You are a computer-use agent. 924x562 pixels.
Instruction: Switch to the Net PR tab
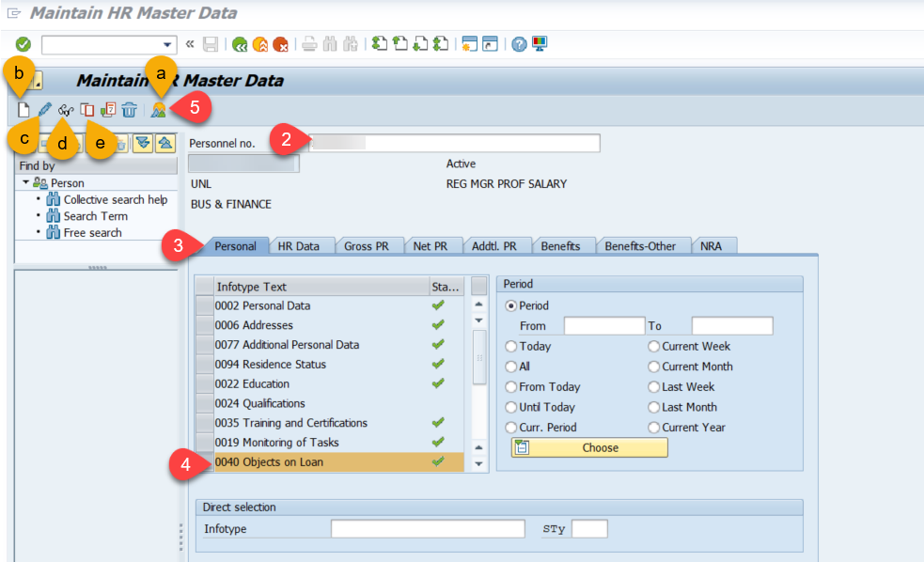[431, 246]
